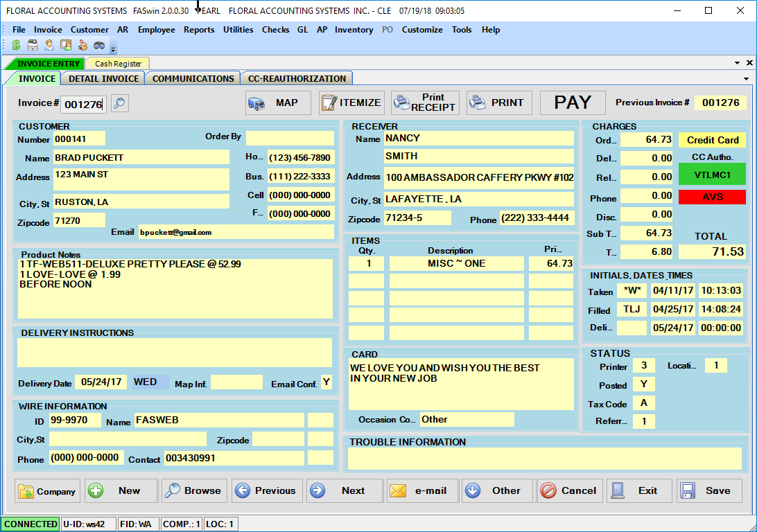Open the File menu
The height and width of the screenshot is (532, 757).
(x=19, y=29)
